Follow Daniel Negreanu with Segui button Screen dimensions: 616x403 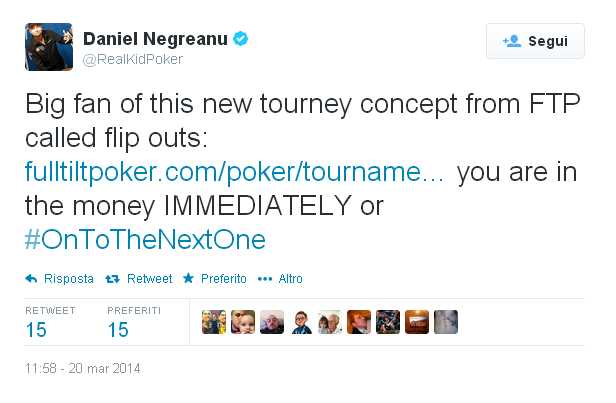coord(535,41)
